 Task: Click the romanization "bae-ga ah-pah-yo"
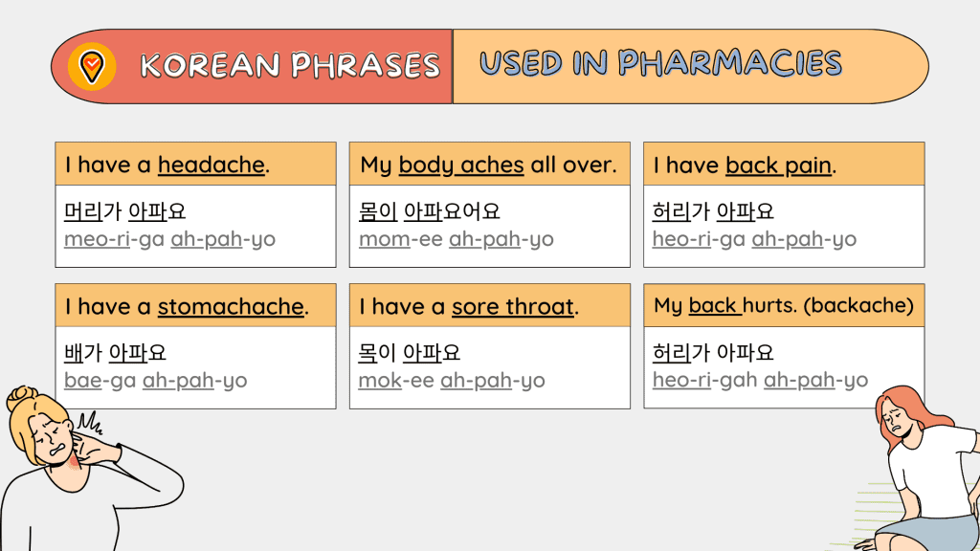155,381
